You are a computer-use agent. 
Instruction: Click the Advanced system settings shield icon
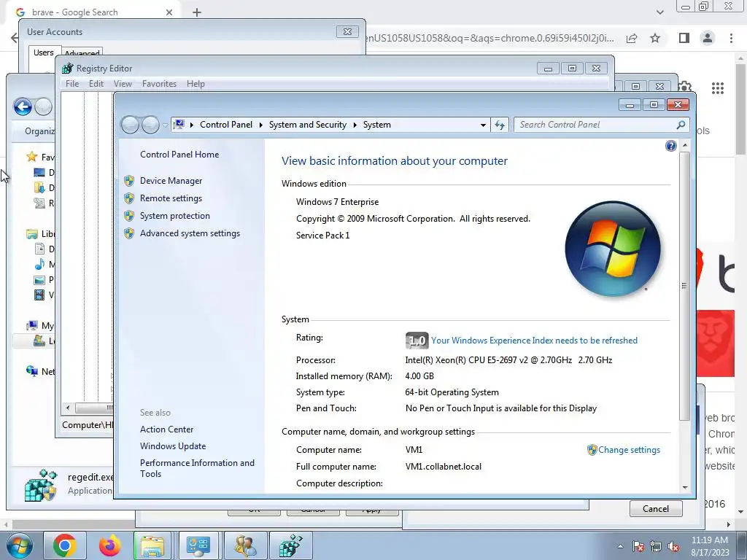click(129, 233)
